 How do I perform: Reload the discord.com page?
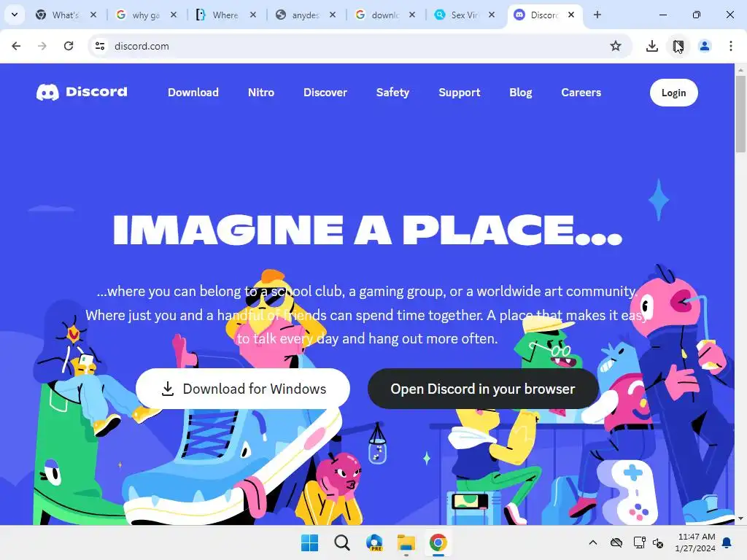pyautogui.click(x=69, y=46)
